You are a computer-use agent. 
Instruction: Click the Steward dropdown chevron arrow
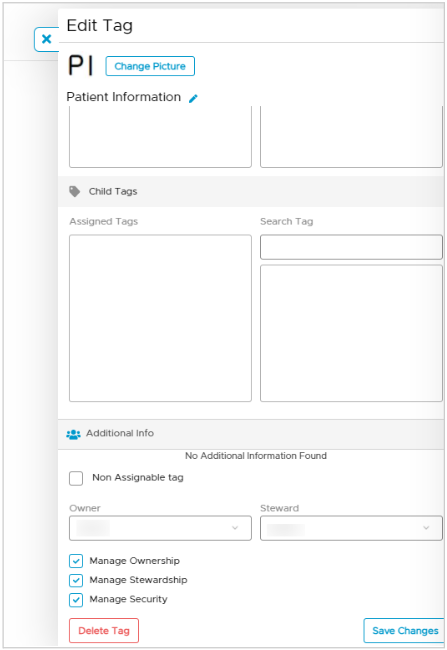426,528
